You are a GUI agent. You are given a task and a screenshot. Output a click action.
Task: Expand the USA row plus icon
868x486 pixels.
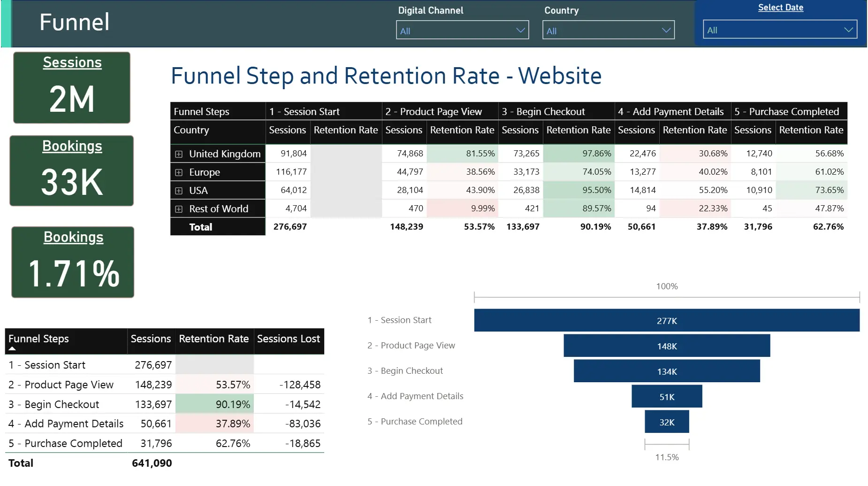(179, 191)
